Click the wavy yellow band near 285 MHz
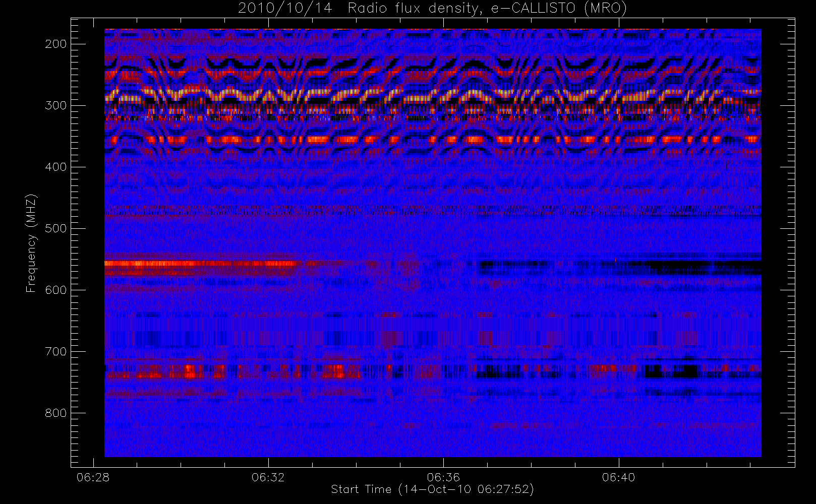The width and height of the screenshot is (816, 504). [432, 95]
